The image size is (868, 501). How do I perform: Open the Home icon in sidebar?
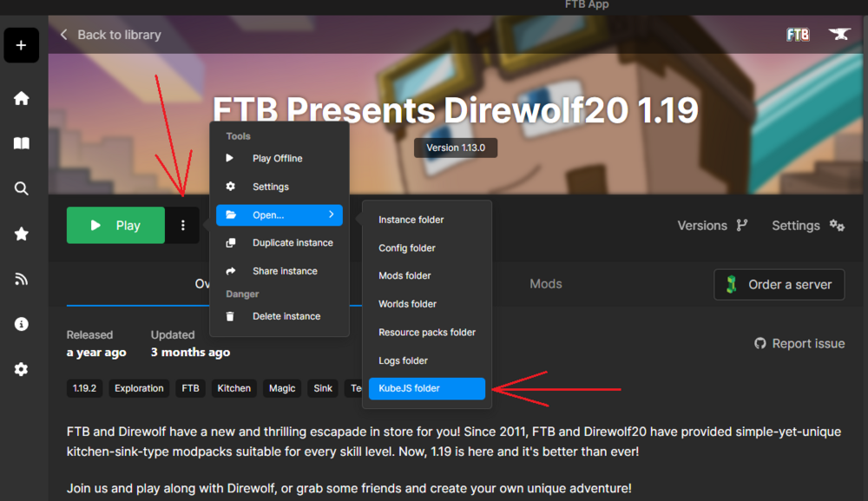tap(22, 98)
